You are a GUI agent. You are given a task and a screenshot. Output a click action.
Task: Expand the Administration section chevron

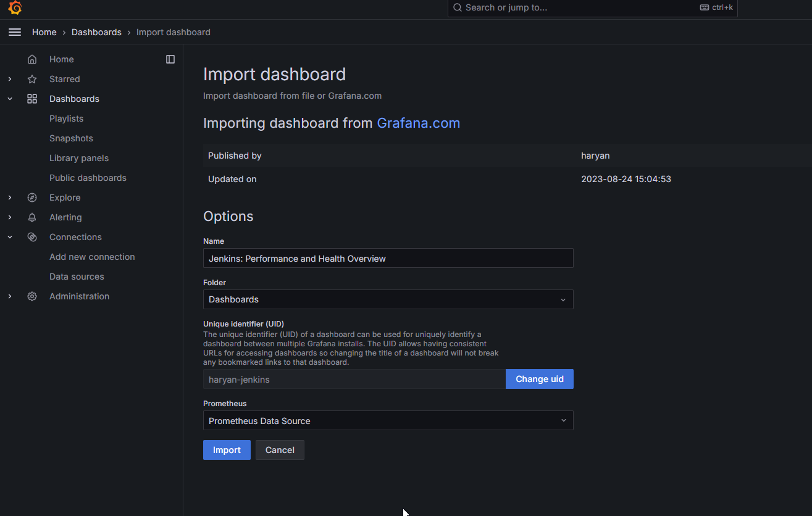pyautogui.click(x=10, y=296)
